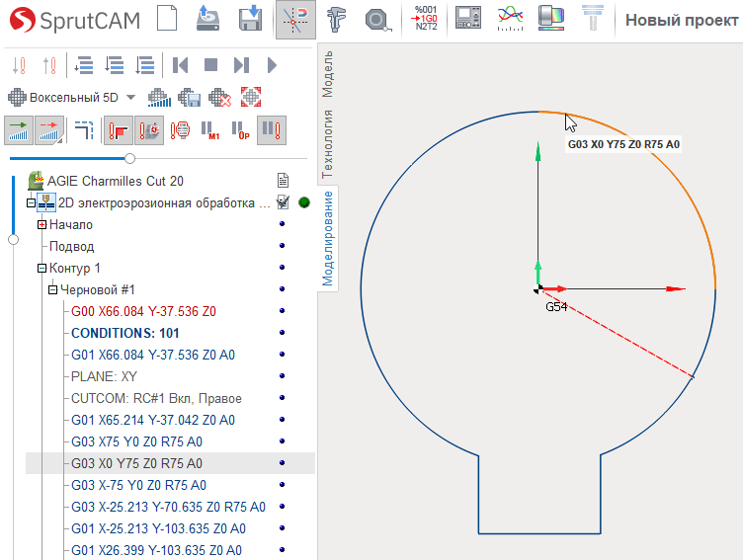Toggle the snap magnet tool
The image size is (743, 560).
[295, 20]
